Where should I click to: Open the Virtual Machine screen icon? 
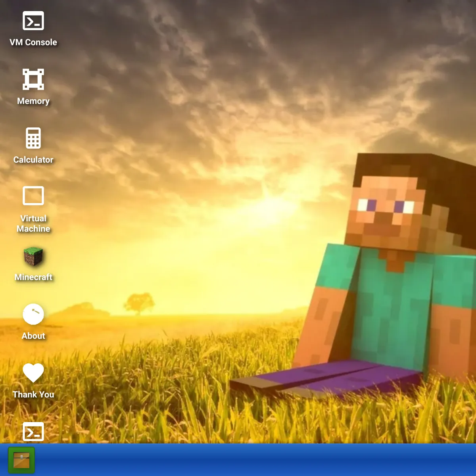[33, 196]
